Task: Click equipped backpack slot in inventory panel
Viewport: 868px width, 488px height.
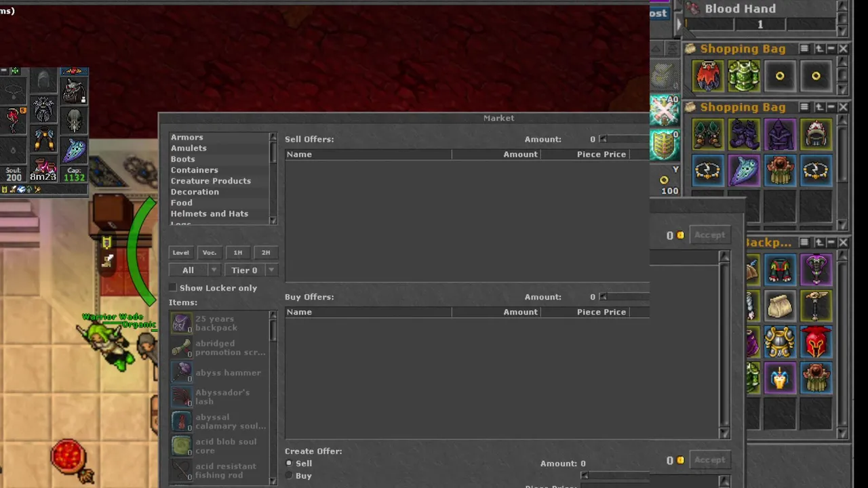Action: click(74, 90)
